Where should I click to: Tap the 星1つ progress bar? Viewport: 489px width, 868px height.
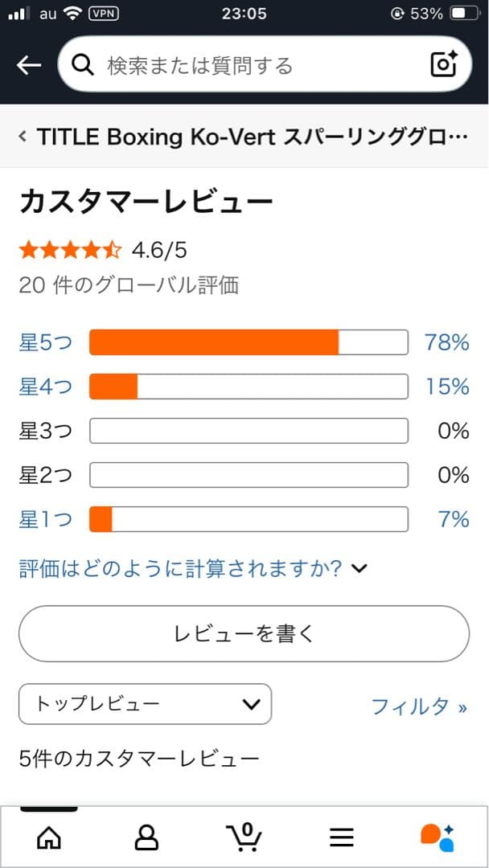(x=249, y=519)
